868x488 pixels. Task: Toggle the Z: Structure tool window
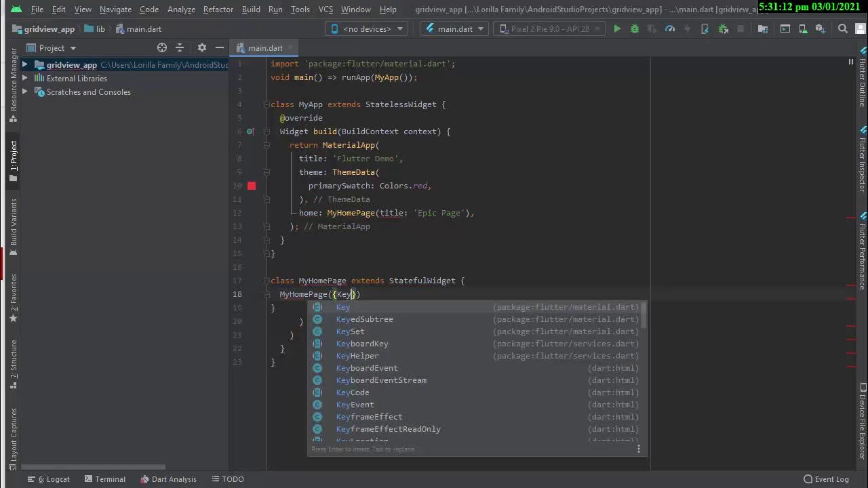pos(13,365)
